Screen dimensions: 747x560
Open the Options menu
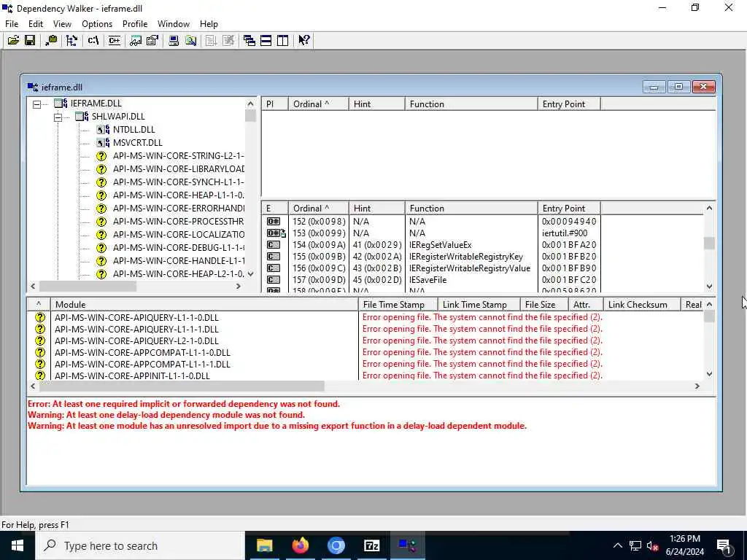coord(97,24)
